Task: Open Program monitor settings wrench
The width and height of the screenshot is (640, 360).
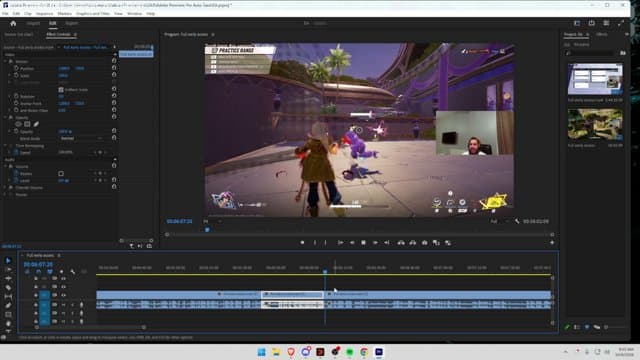Action: [x=517, y=221]
